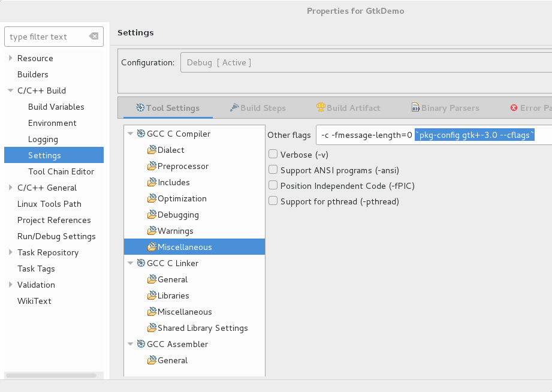This screenshot has width=552, height=392.
Task: Select Shared Library Settings
Action: tap(203, 328)
